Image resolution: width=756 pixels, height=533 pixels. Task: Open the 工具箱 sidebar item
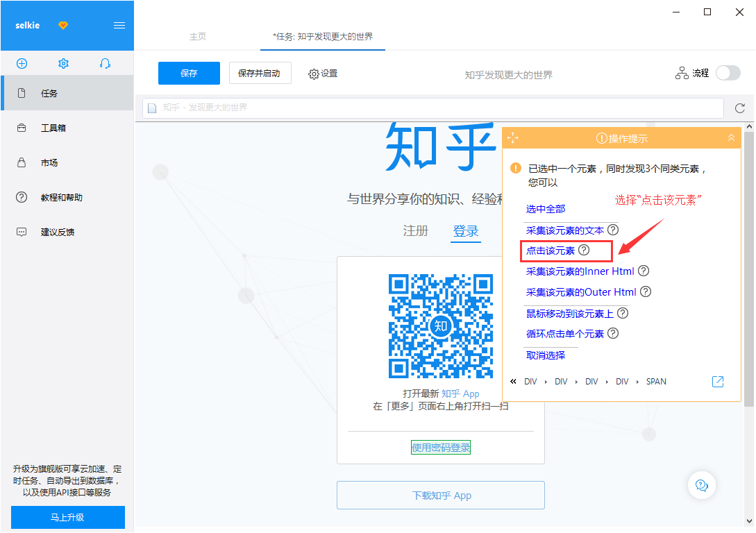[67, 128]
